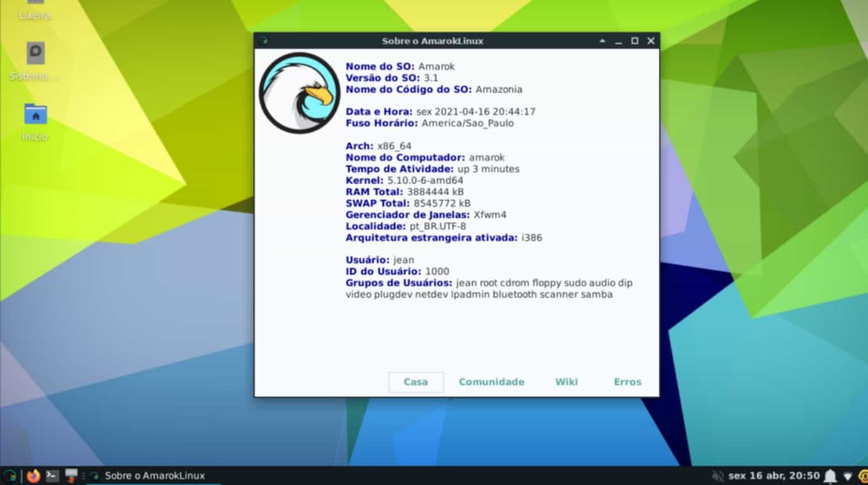
Task: Minimize the Sobre o AmarokLinux window
Action: click(618, 41)
